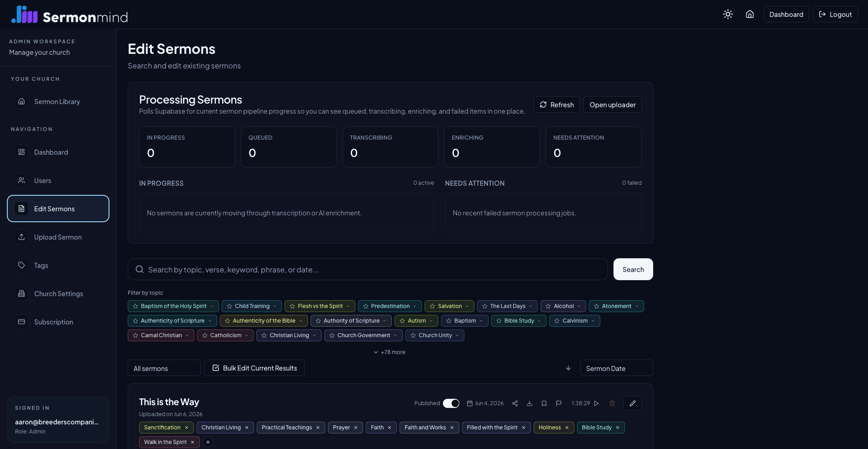Click Open uploader button
This screenshot has width=868, height=449.
point(613,104)
